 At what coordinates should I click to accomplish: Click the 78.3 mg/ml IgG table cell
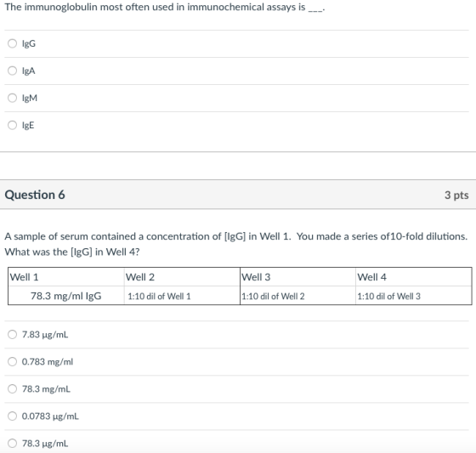[66, 296]
